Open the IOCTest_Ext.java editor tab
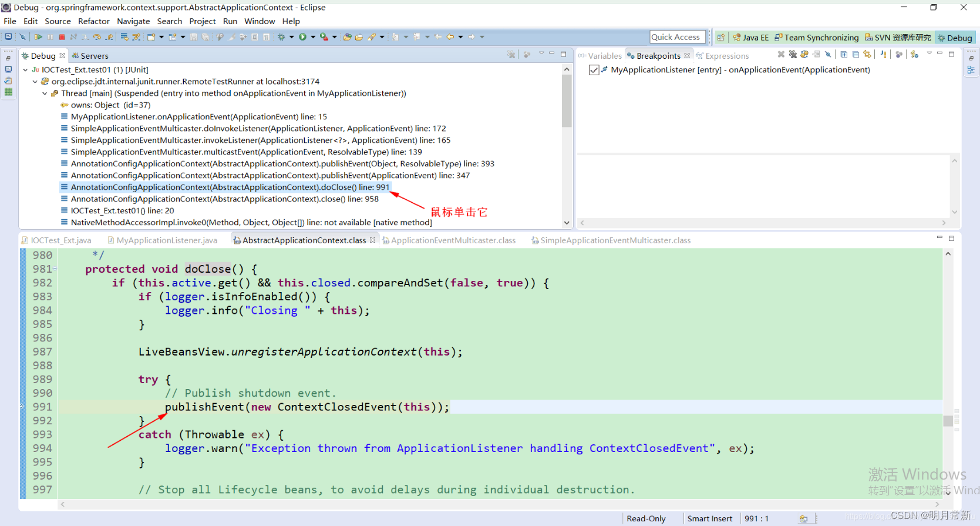980x526 pixels. [x=56, y=240]
